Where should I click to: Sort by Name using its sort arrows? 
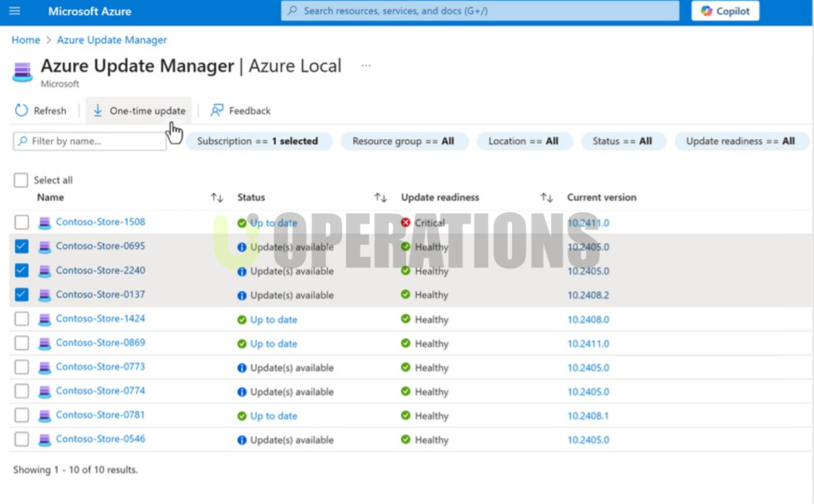coord(217,197)
